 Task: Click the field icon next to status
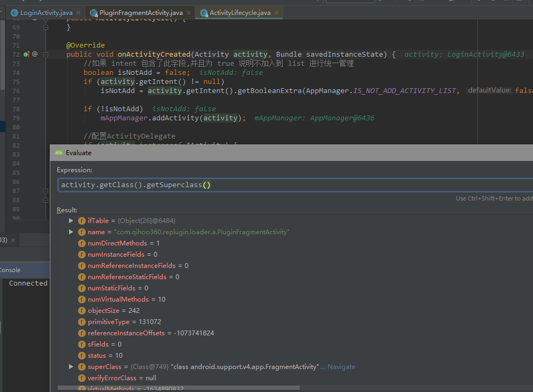(x=81, y=356)
